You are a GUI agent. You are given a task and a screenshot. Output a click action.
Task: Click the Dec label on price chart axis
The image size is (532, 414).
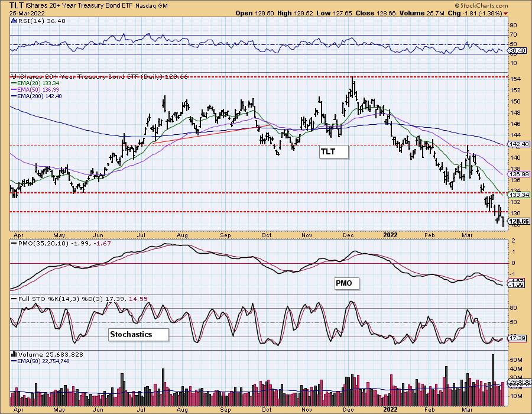point(348,235)
